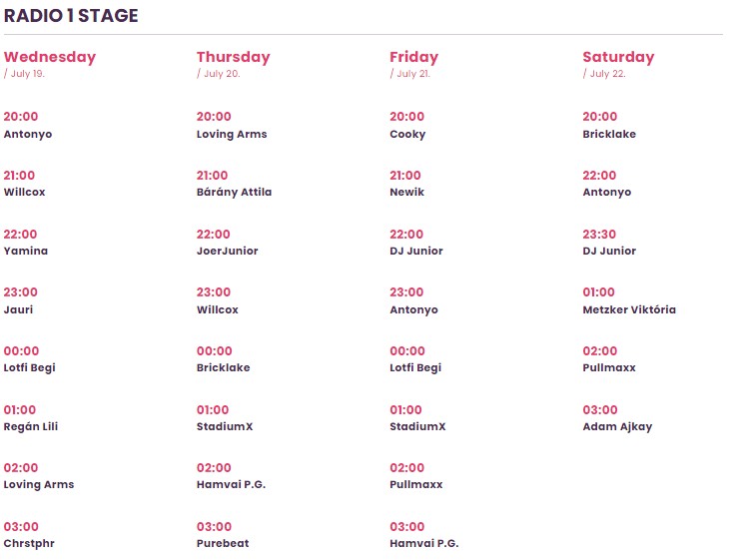Screen dimensions: 740x560
Task: Select the Saturday day heading
Action: 618,57
